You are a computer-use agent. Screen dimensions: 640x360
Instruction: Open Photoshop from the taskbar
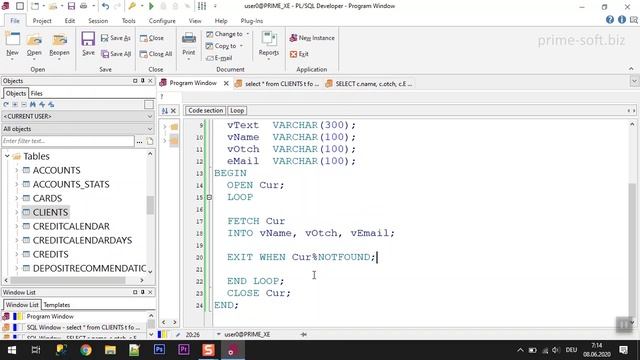point(159,350)
